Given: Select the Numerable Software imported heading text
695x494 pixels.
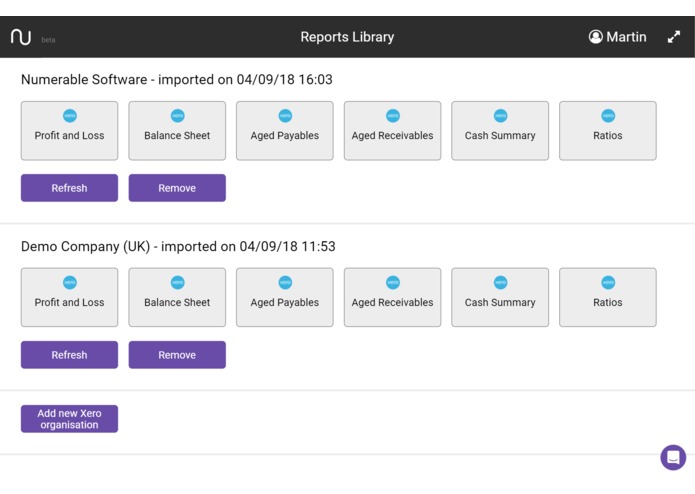Looking at the screenshot, I should pyautogui.click(x=176, y=79).
